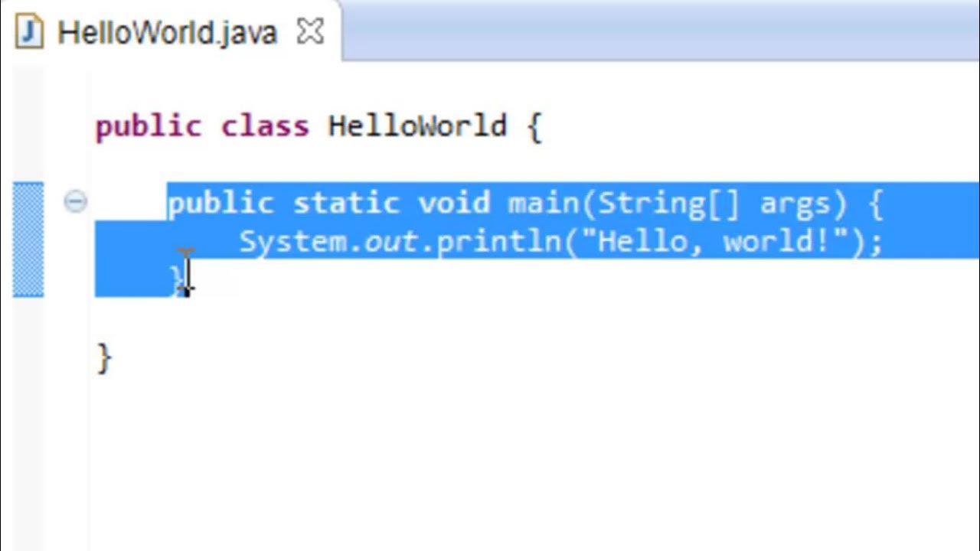Click the 'static' keyword in main method
The height and width of the screenshot is (551, 980).
pyautogui.click(x=346, y=203)
